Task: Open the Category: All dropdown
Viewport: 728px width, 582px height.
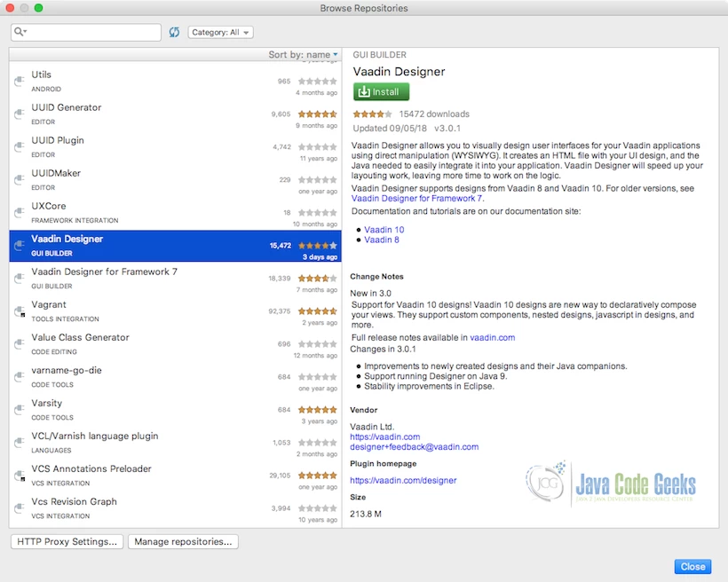Action: point(220,32)
